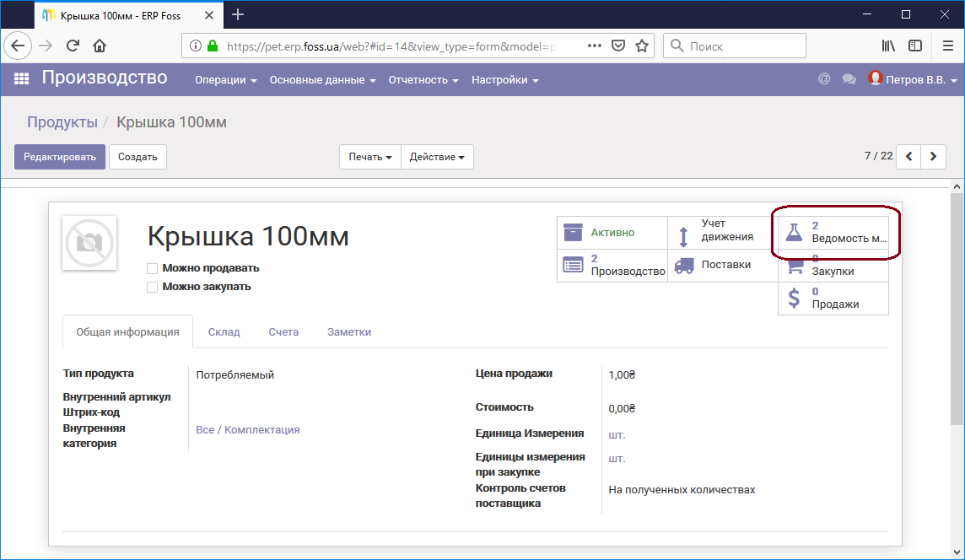This screenshot has width=965, height=560.
Task: Check the Можно закупать checkbox
Action: point(152,287)
